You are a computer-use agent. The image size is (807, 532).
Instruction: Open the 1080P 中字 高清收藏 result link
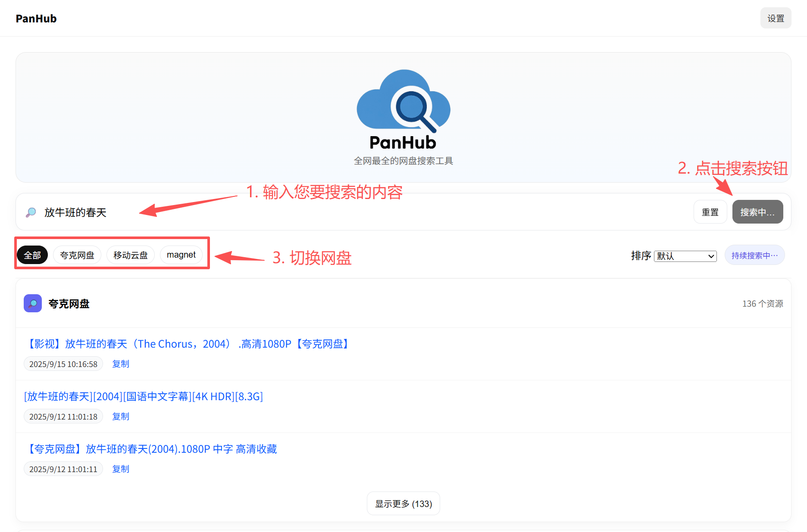(x=151, y=449)
